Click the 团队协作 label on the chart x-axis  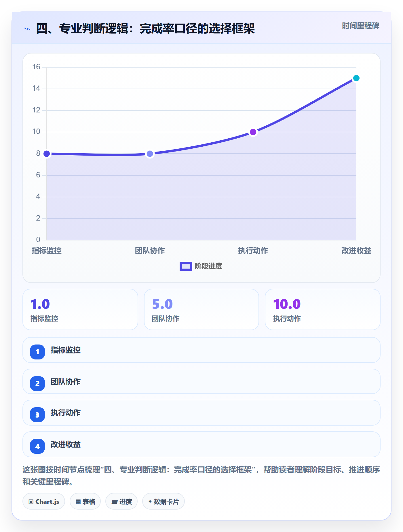pos(150,251)
